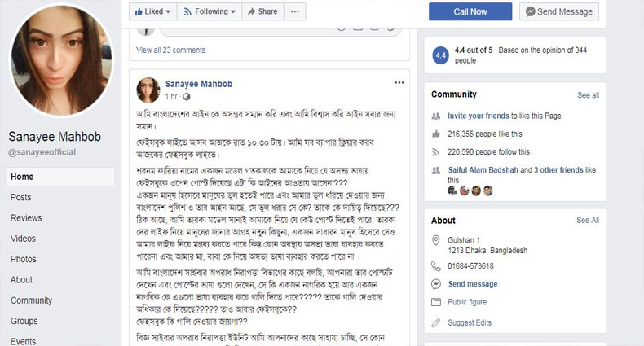The width and height of the screenshot is (644, 346).
Task: Open the post options three-dot menu
Action: point(399,82)
